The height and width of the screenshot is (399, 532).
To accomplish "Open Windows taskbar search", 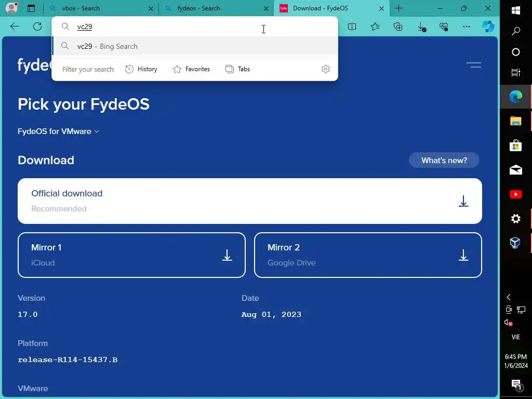I will coord(516,31).
